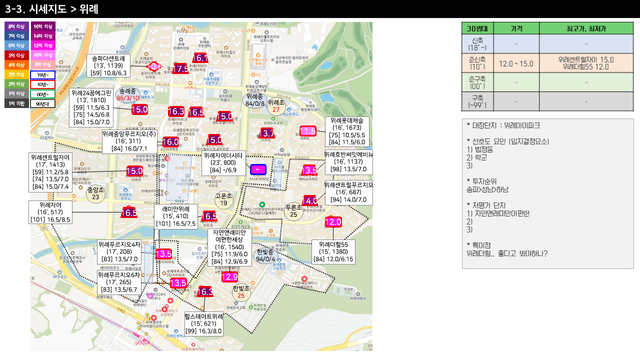
Task: Click the 위례24꿈에그린 info label
Action: pyautogui.click(x=91, y=108)
